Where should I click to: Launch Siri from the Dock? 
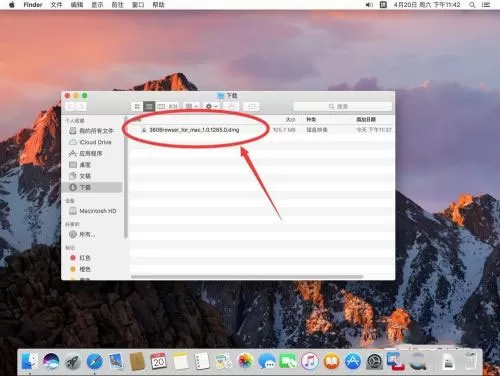[51, 361]
